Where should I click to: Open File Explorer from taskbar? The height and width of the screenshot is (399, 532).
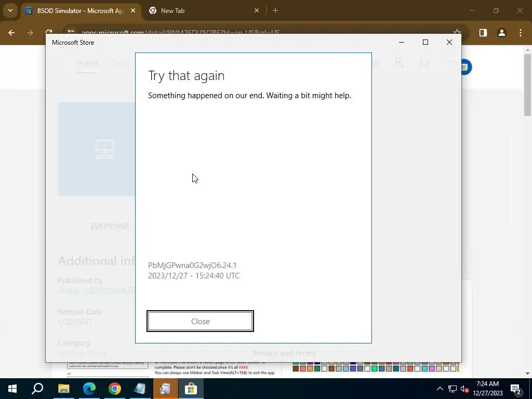click(63, 389)
